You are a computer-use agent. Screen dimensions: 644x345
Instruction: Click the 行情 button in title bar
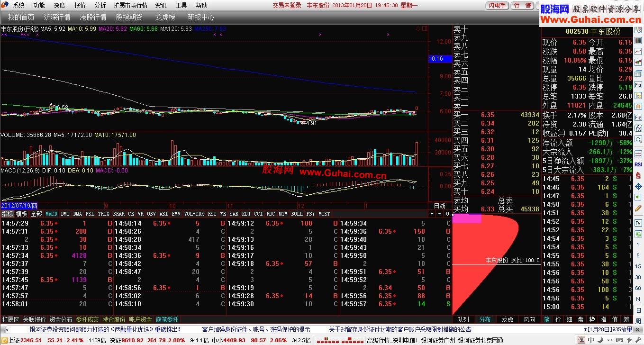[522, 6]
